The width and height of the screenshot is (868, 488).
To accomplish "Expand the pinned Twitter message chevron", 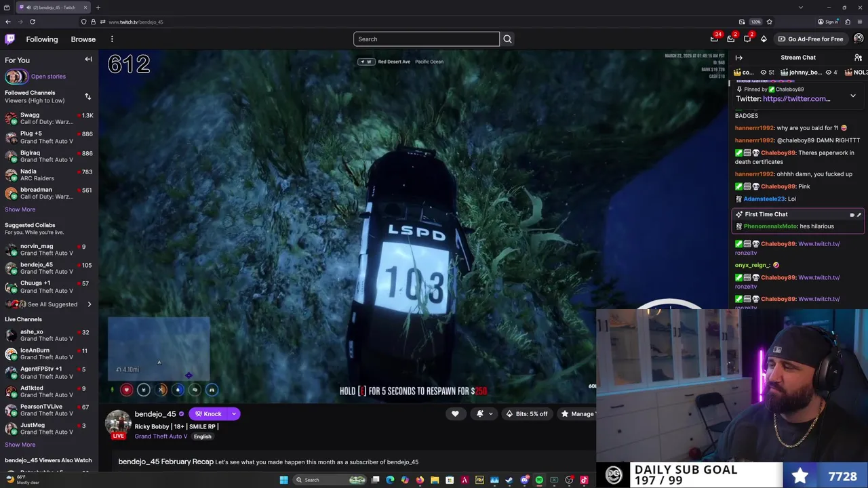I will tap(853, 96).
